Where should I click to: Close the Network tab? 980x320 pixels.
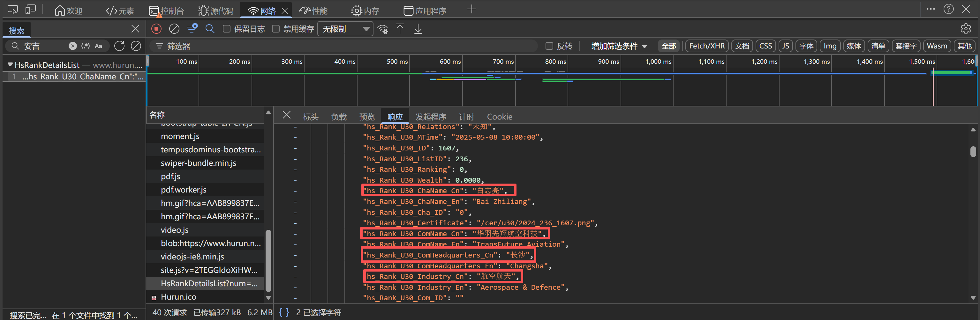click(284, 11)
